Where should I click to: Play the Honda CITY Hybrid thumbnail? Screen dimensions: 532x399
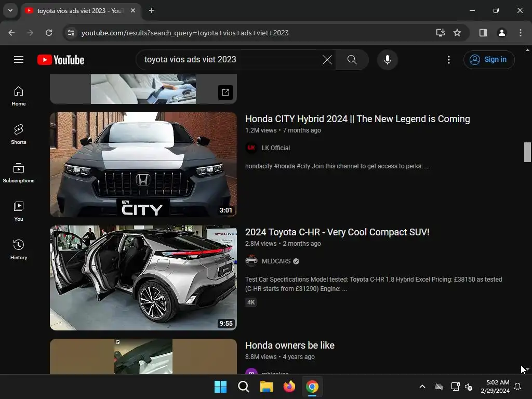pyautogui.click(x=143, y=165)
